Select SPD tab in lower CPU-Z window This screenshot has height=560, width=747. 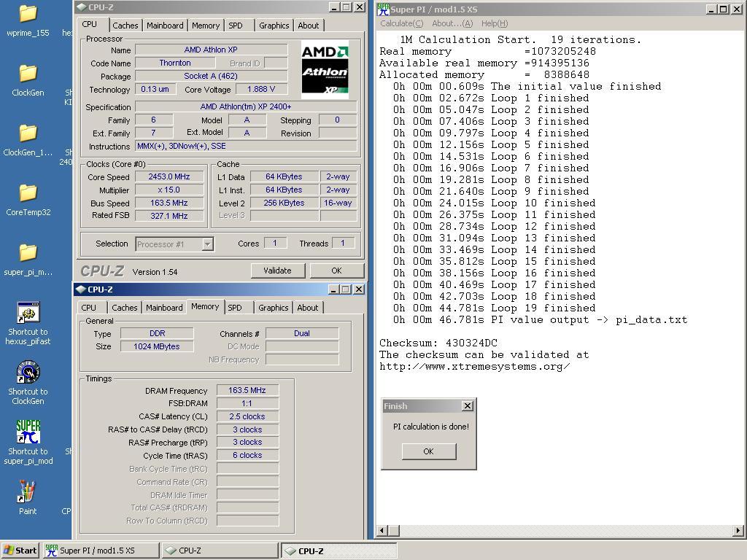(x=235, y=308)
